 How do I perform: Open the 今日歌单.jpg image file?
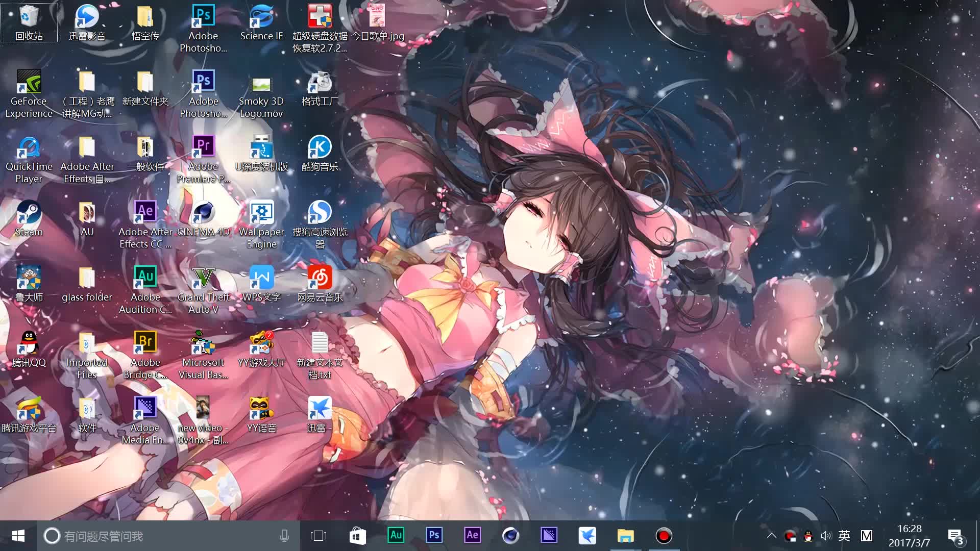378,22
